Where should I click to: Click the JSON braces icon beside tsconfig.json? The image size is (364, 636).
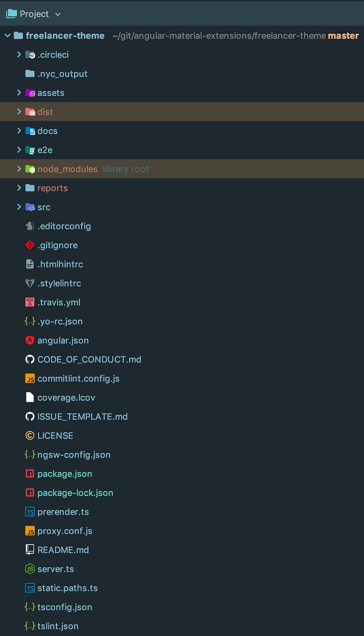coord(29,607)
